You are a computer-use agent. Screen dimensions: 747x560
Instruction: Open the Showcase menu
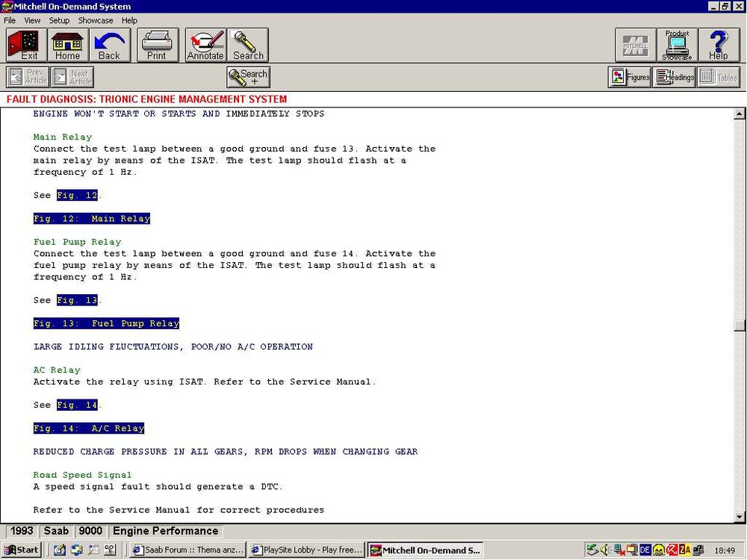(96, 20)
